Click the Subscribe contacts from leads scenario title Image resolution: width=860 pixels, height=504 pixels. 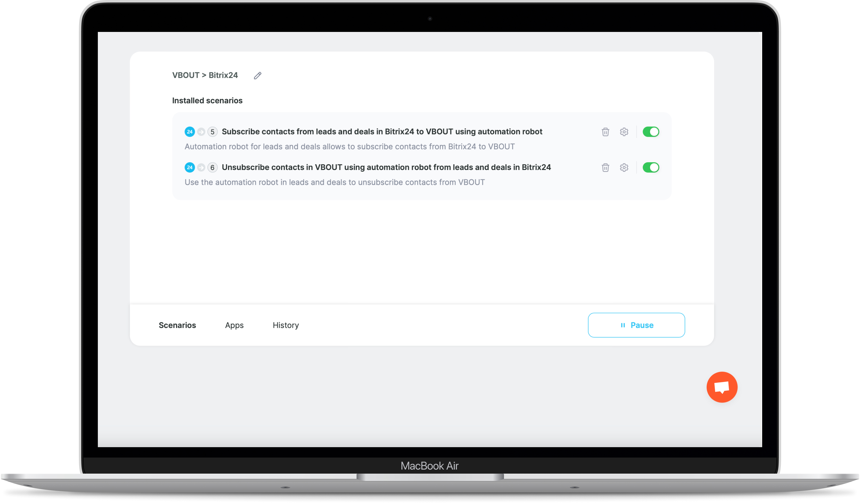click(x=382, y=132)
